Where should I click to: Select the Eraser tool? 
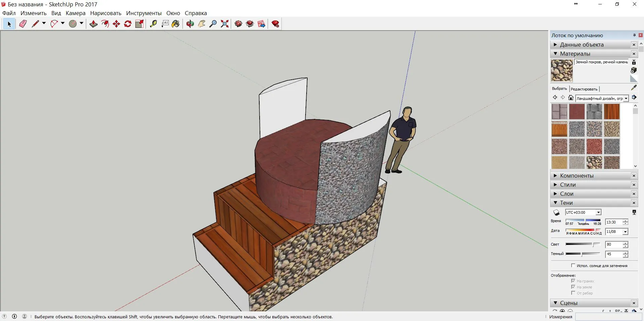(23, 24)
